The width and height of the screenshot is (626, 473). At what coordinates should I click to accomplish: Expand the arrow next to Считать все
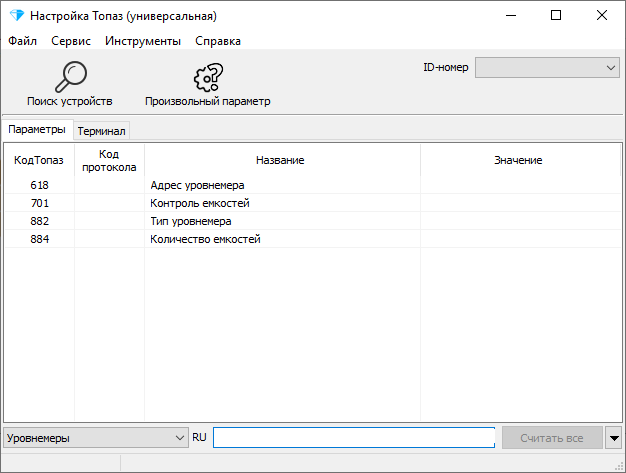coord(614,438)
